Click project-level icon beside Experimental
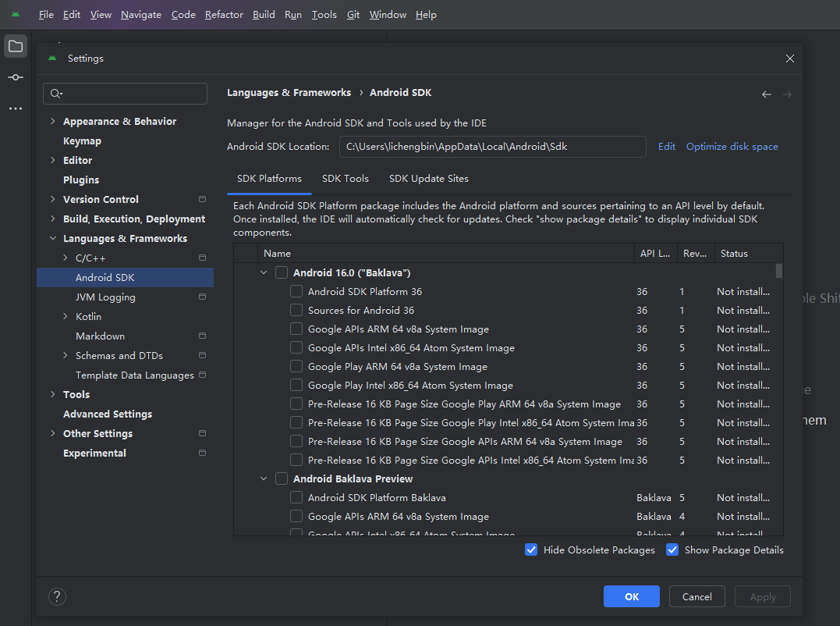Image resolution: width=840 pixels, height=626 pixels. [203, 453]
